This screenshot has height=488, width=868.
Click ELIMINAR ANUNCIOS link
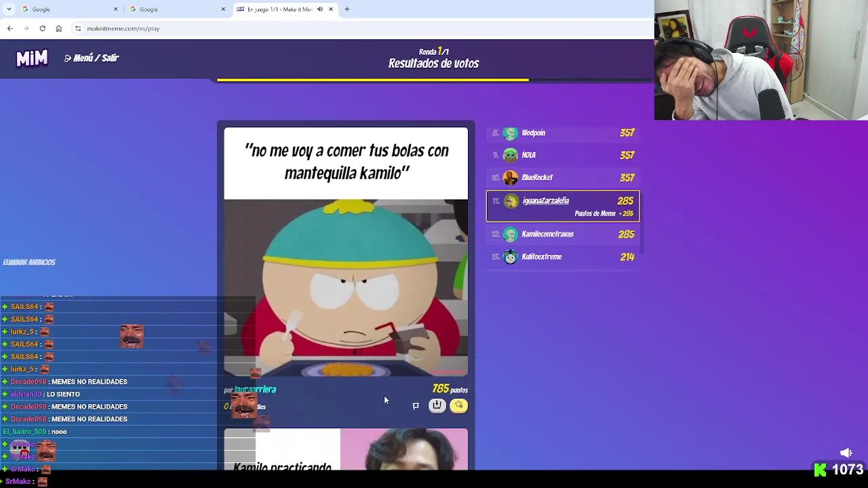point(29,262)
